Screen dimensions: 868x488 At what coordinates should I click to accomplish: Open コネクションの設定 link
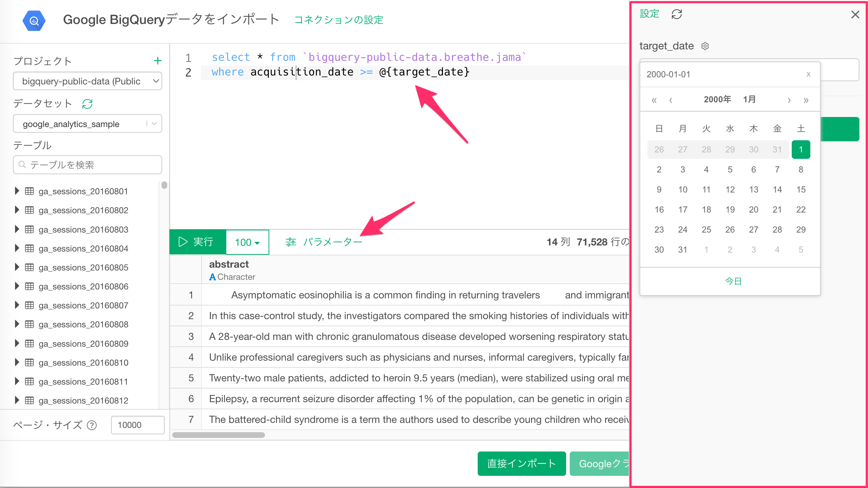click(338, 20)
